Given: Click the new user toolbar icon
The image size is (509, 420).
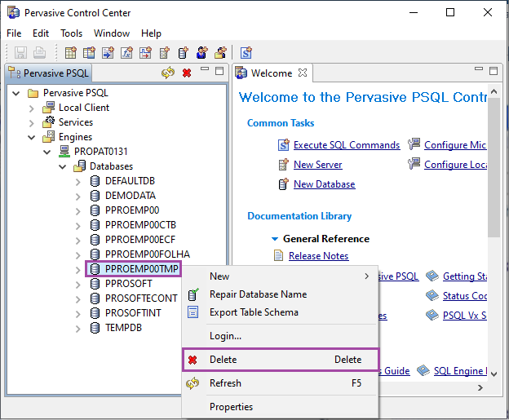Looking at the screenshot, I should [x=201, y=53].
